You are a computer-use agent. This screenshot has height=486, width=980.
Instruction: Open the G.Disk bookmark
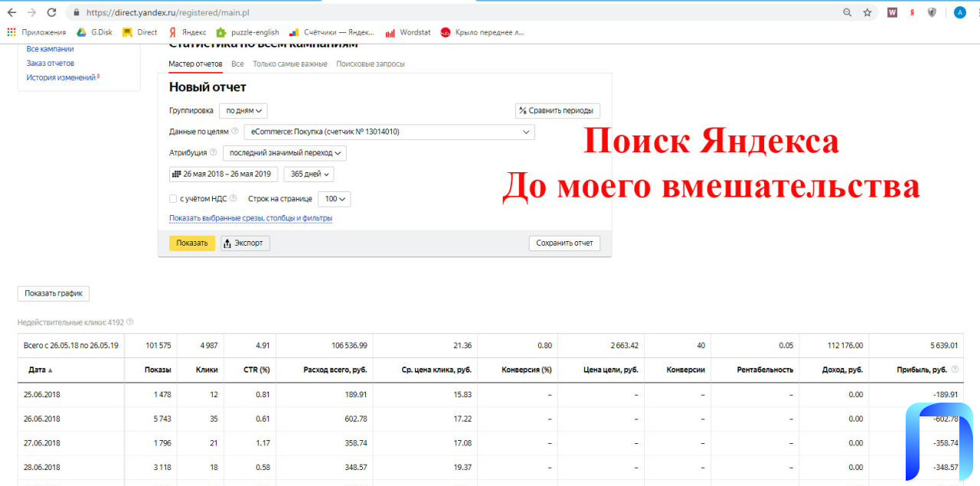point(95,32)
